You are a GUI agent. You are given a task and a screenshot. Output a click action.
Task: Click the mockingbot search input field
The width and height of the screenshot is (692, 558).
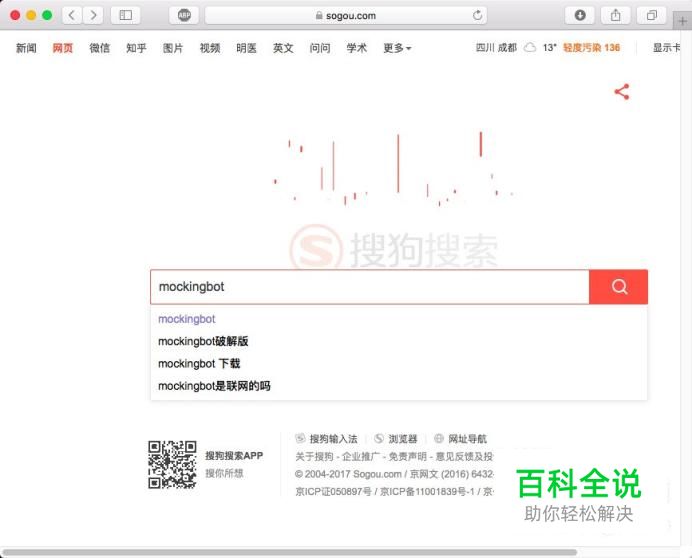(x=370, y=287)
